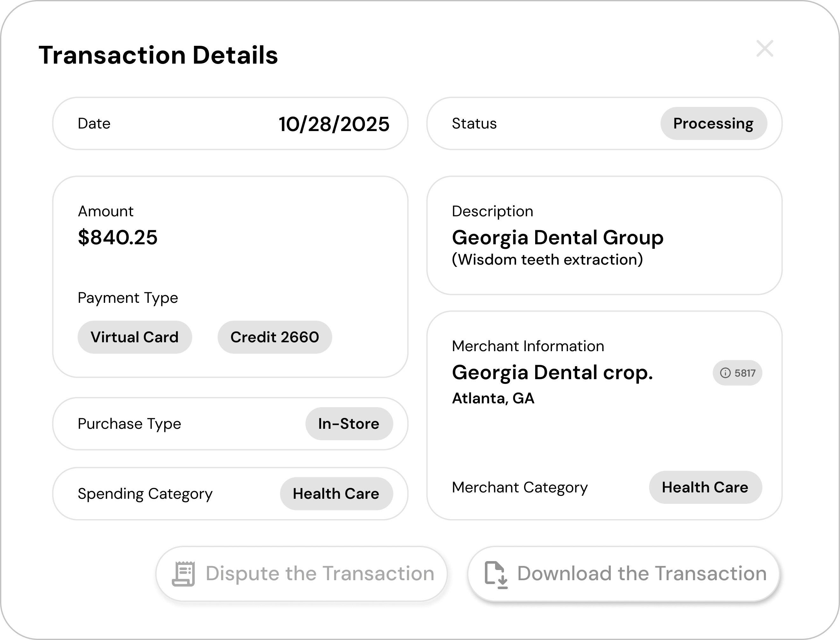Click the info icon beside 5817
The height and width of the screenshot is (640, 840).
pyautogui.click(x=725, y=373)
